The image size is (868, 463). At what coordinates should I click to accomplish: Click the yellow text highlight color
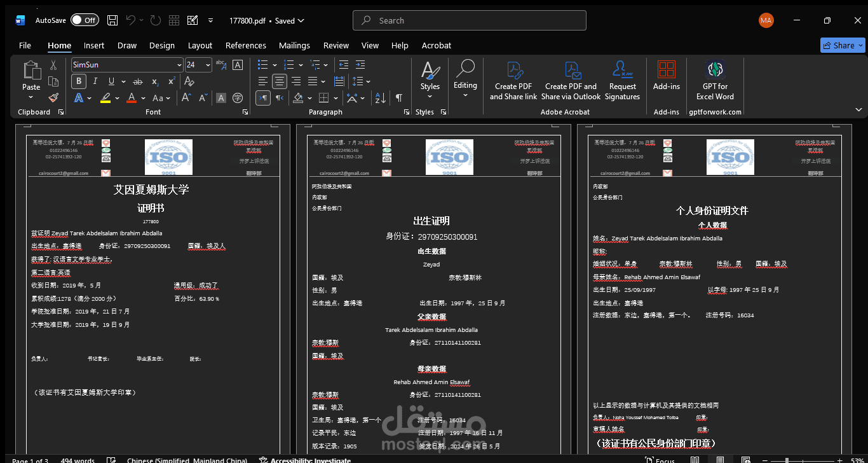(x=105, y=98)
